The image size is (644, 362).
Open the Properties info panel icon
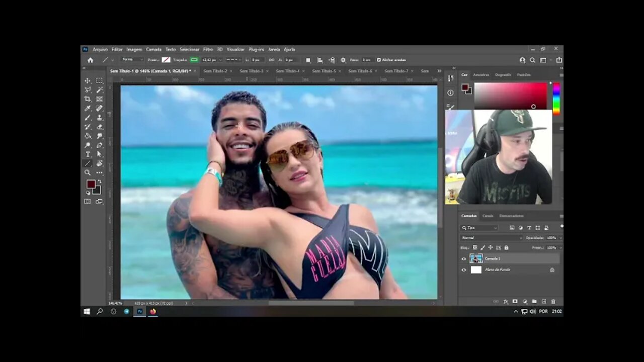pyautogui.click(x=450, y=93)
